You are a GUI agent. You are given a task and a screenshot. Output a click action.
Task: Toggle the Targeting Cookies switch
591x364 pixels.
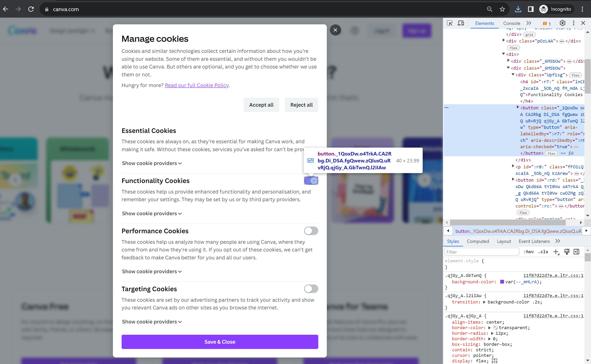tap(311, 288)
